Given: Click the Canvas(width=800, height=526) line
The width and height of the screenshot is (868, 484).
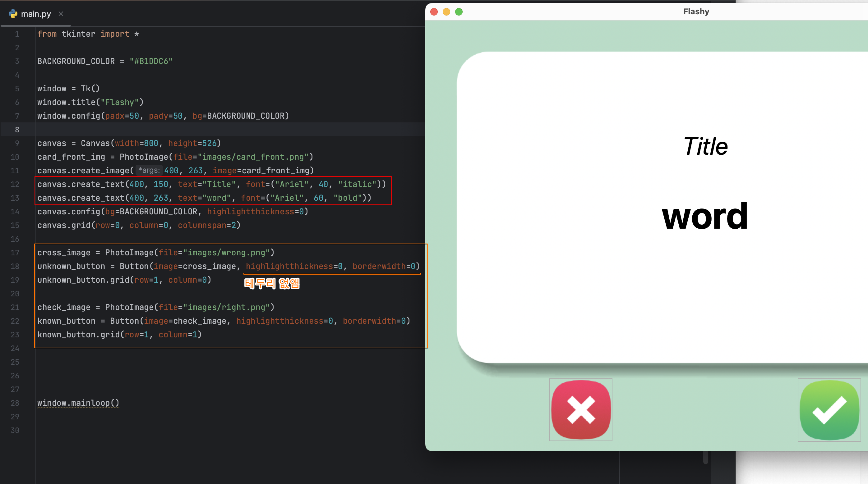Looking at the screenshot, I should pyautogui.click(x=129, y=143).
